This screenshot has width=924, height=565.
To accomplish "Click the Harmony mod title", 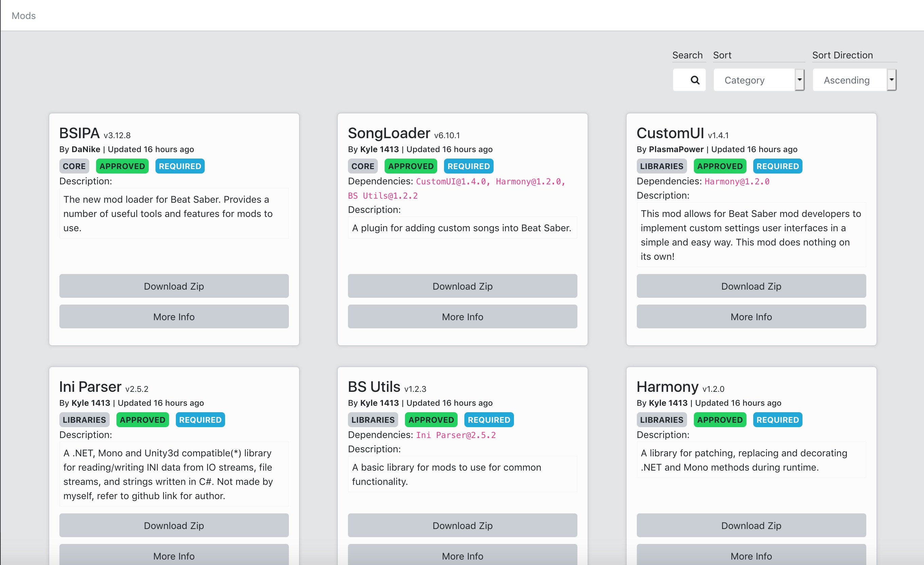I will pyautogui.click(x=667, y=387).
